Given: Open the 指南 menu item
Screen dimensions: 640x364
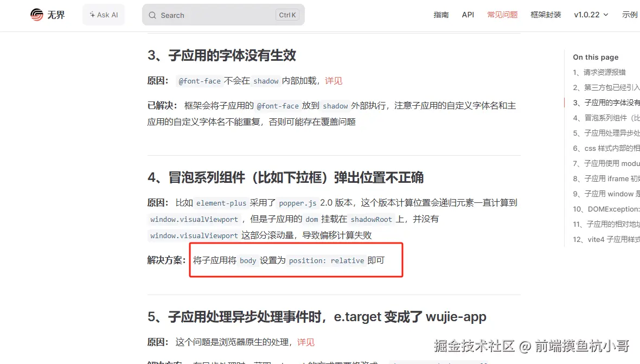Looking at the screenshot, I should [x=441, y=15].
